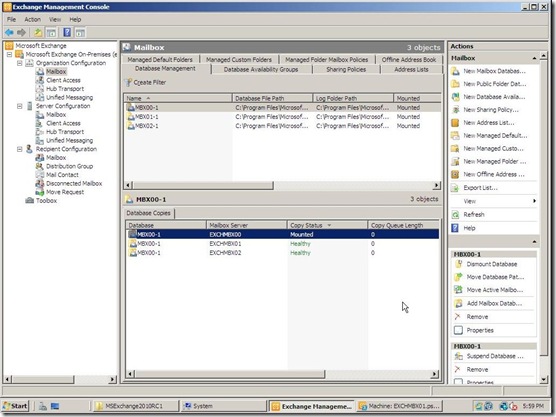Click the Mail Contact tree item
The width and height of the screenshot is (556, 417).
coord(62,175)
